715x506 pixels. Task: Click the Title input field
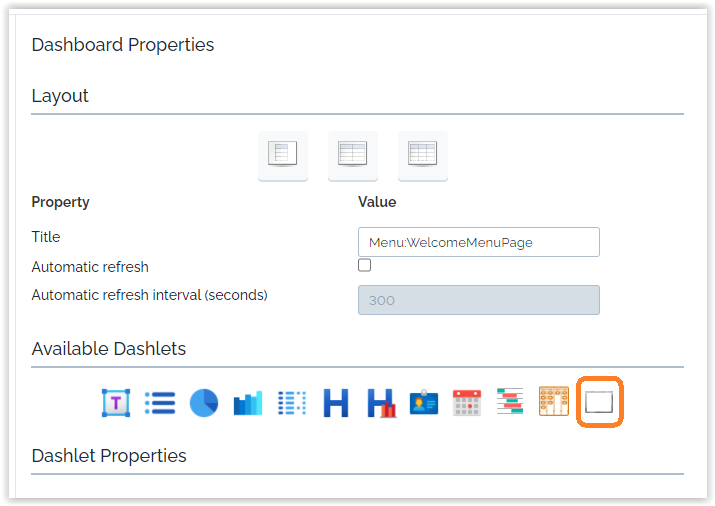click(x=478, y=242)
